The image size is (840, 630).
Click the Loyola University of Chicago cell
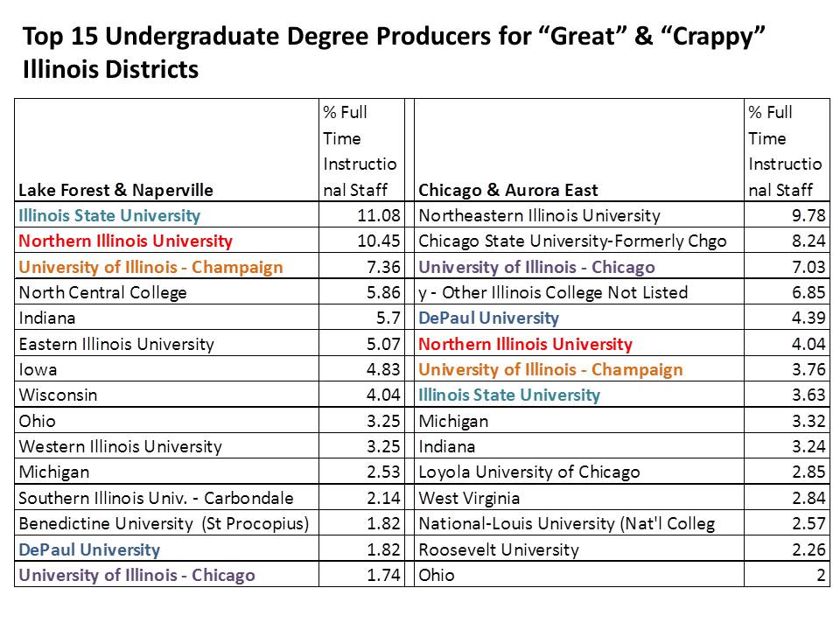529,472
